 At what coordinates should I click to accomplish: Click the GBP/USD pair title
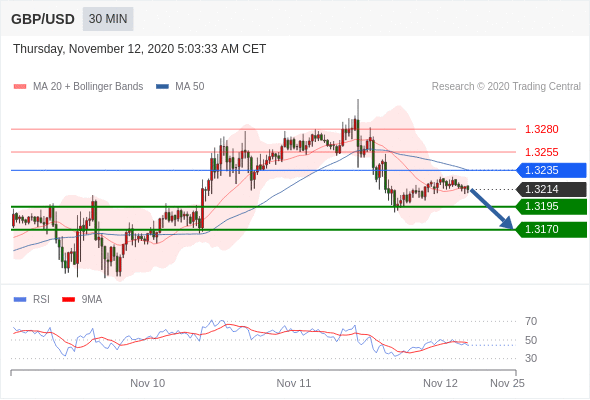(x=43, y=19)
